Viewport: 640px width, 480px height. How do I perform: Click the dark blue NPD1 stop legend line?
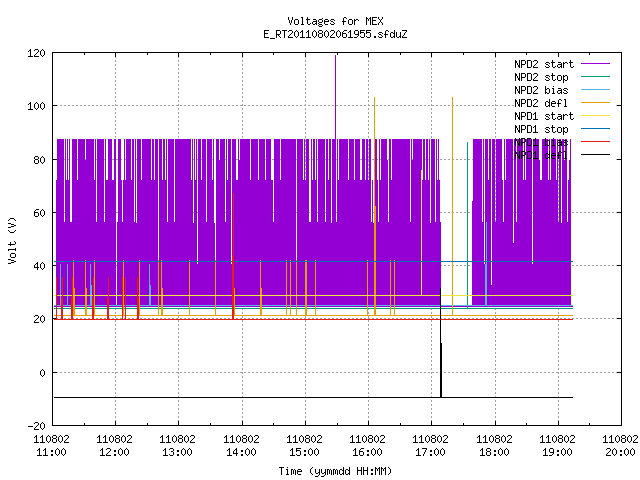tap(595, 129)
